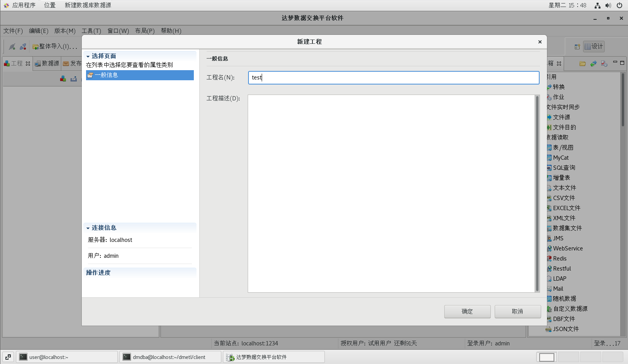Screen dimensions: 628x364
Task: Open the 帮助(H) menu
Action: (x=171, y=31)
